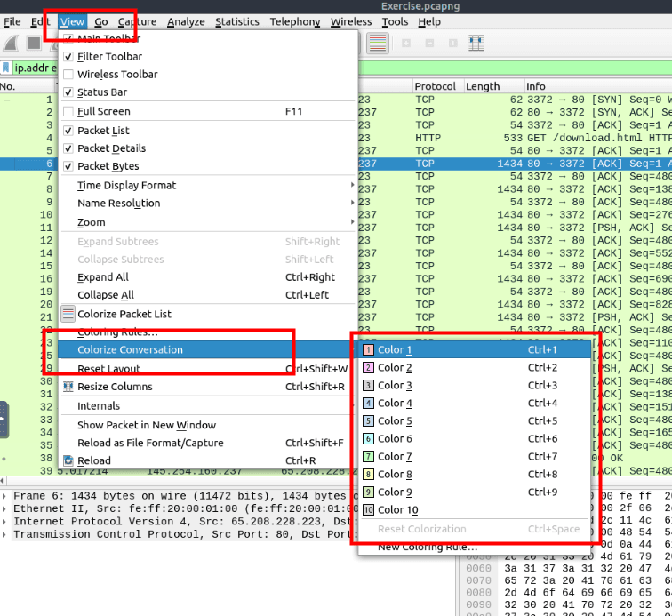The height and width of the screenshot is (616, 672).
Task: Click the stop capture toolbar icon
Action: (34, 43)
